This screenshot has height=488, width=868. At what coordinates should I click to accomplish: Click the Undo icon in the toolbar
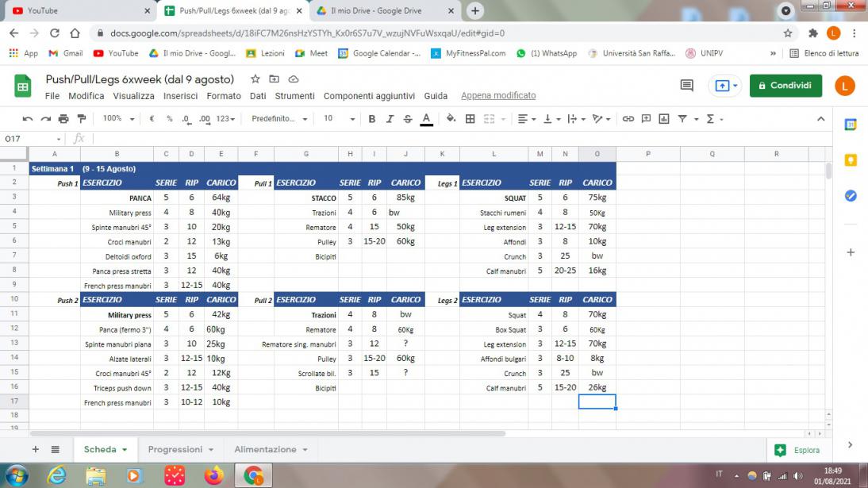coord(27,118)
